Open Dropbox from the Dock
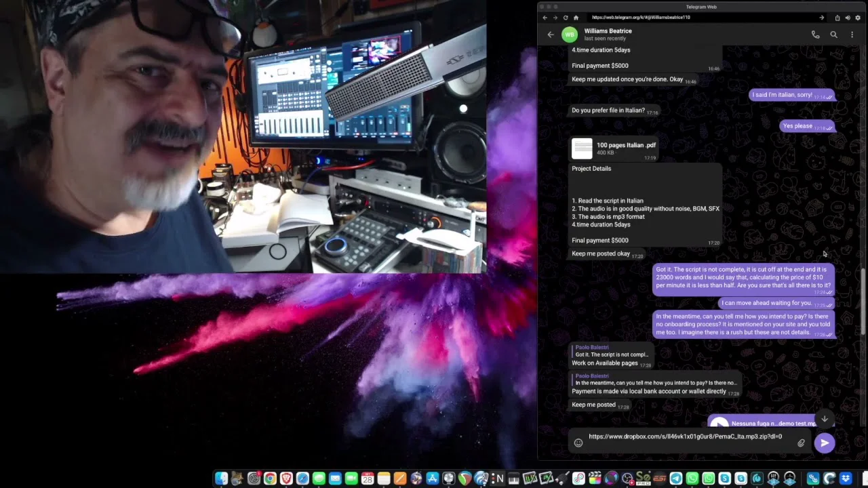Screen dimensions: 868x488 point(845,479)
